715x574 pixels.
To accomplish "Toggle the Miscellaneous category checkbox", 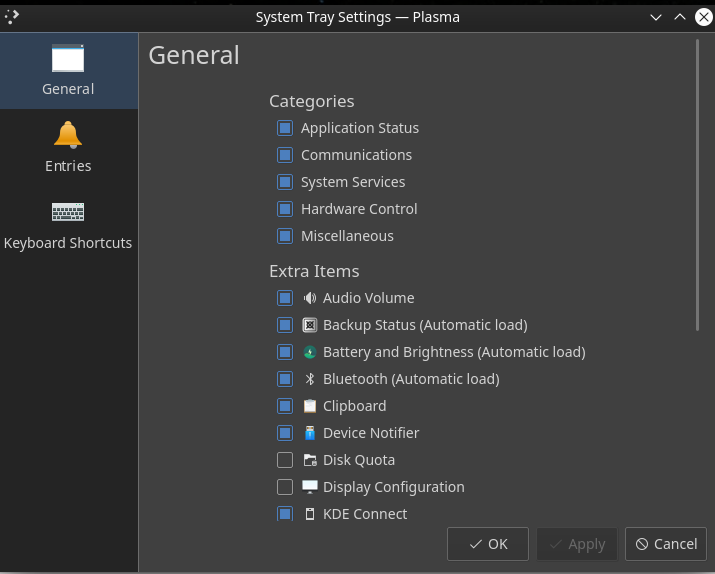I will tap(285, 236).
